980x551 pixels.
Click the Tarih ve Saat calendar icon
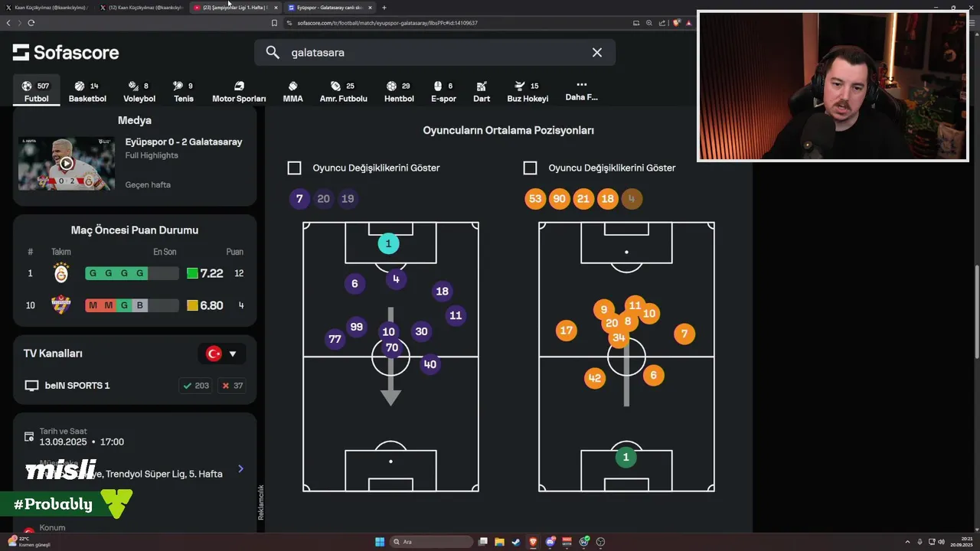29,437
